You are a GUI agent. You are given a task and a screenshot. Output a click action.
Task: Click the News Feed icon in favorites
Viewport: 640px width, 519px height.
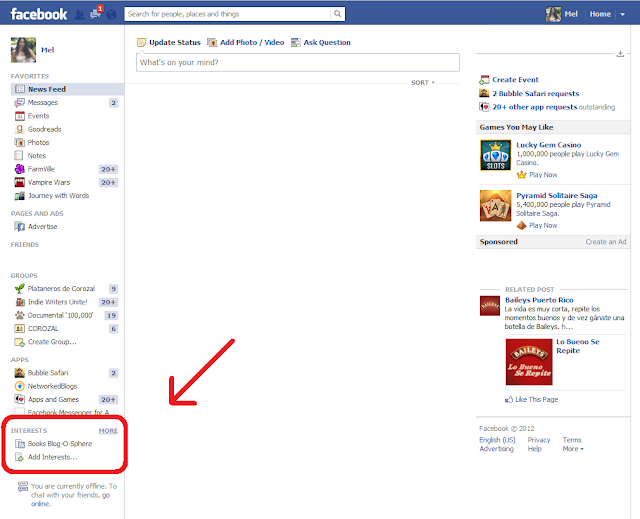point(20,89)
